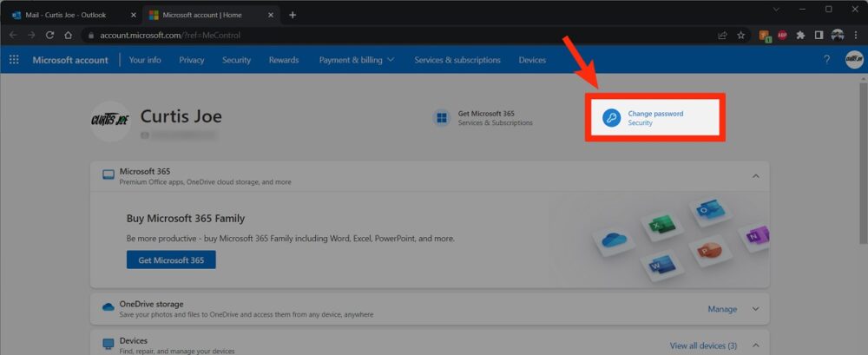Screen dimensions: 868x355
Task: Click the blue Get Microsoft 365 button
Action: (171, 260)
